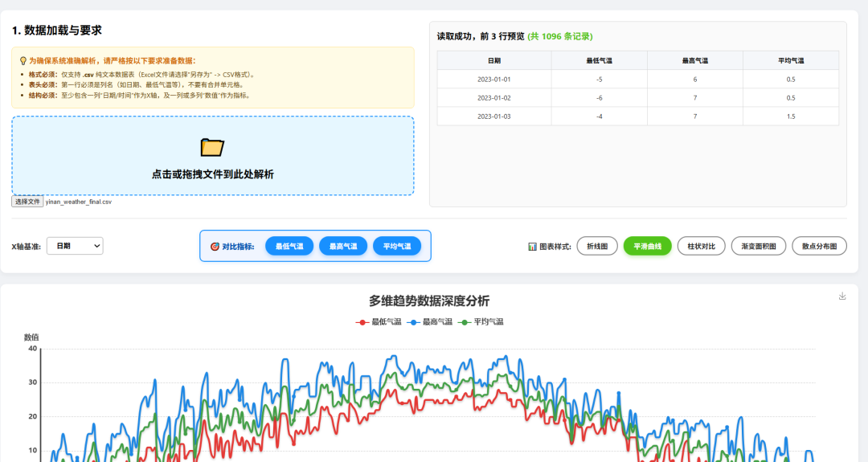Click the 最高气温 table header
Image resolution: width=868 pixels, height=462 pixels.
coord(695,60)
